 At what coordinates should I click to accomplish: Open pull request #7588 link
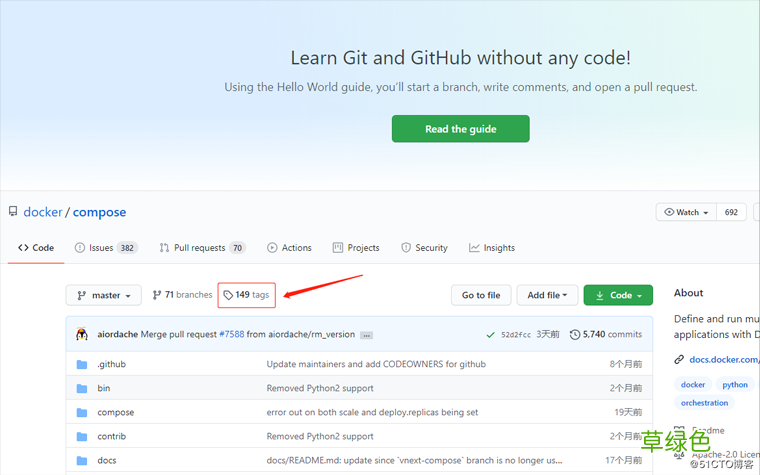click(232, 334)
